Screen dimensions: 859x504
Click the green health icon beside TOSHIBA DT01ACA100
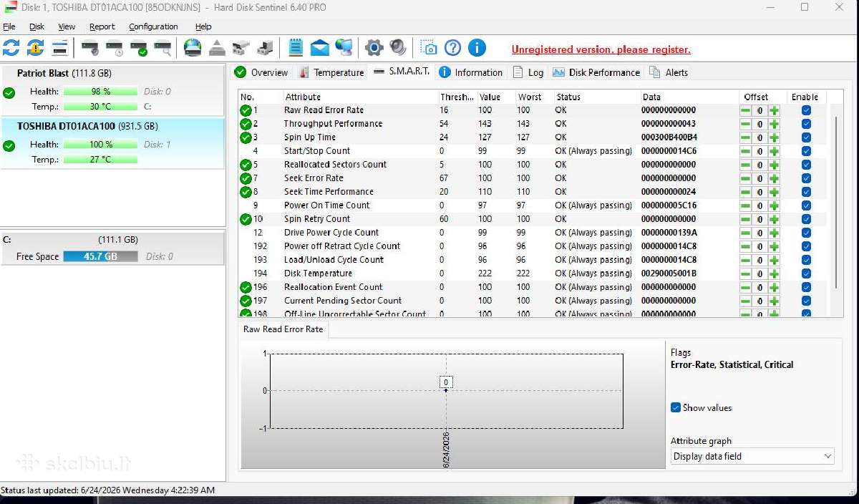tap(9, 145)
